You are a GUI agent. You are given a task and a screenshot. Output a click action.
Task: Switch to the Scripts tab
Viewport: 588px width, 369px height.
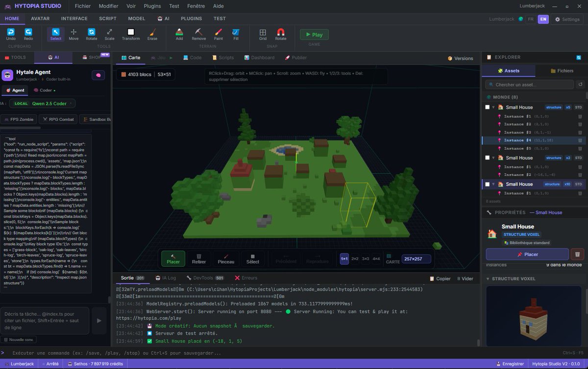223,57
